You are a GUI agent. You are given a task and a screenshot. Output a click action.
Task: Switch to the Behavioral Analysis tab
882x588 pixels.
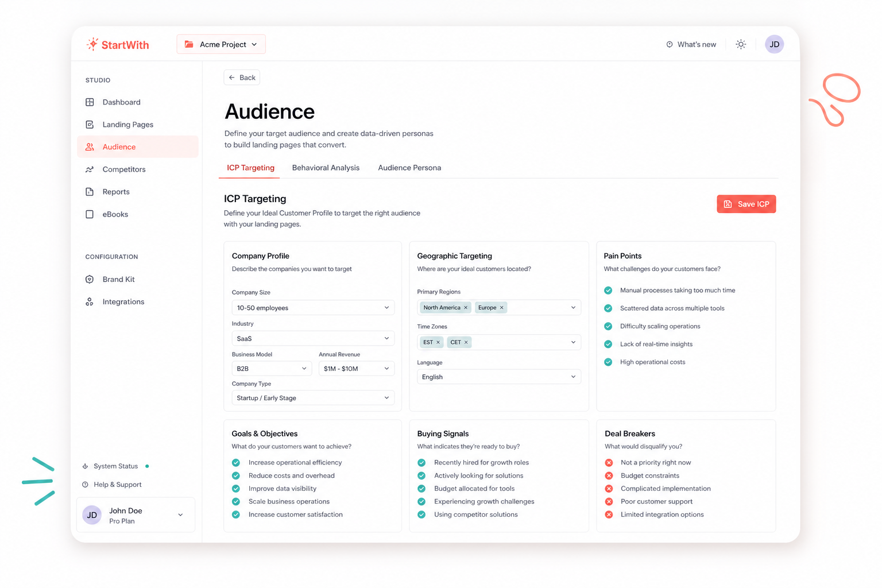click(x=326, y=168)
